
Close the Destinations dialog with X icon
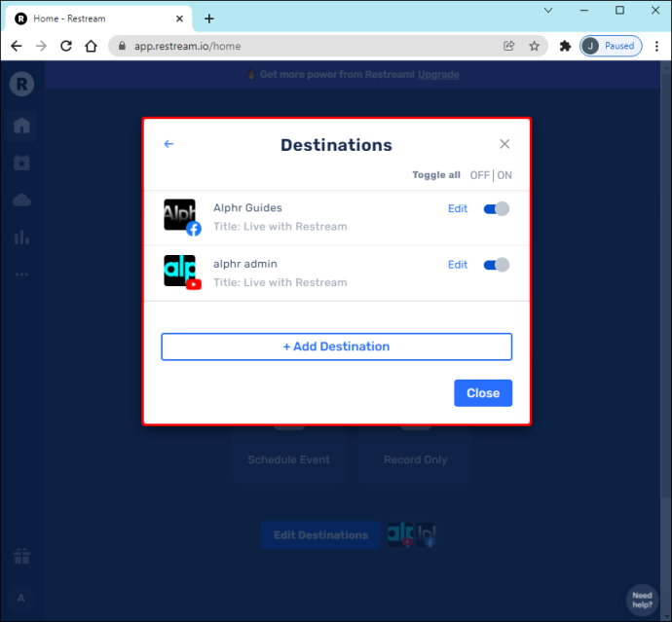504,144
